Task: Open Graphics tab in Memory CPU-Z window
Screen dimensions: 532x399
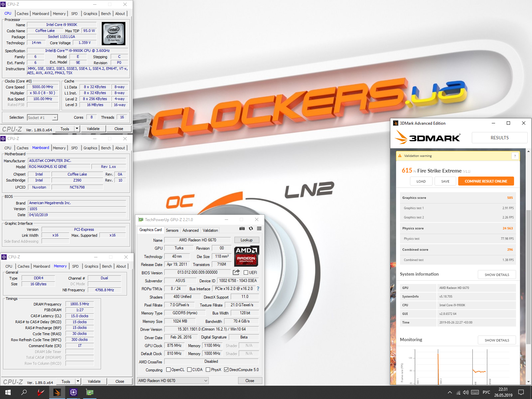Action: click(91, 266)
